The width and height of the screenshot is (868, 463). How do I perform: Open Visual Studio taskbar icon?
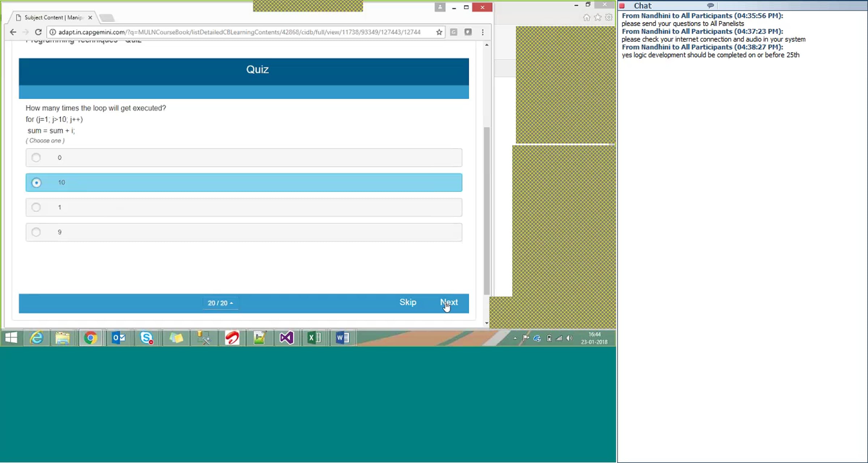[x=286, y=338]
